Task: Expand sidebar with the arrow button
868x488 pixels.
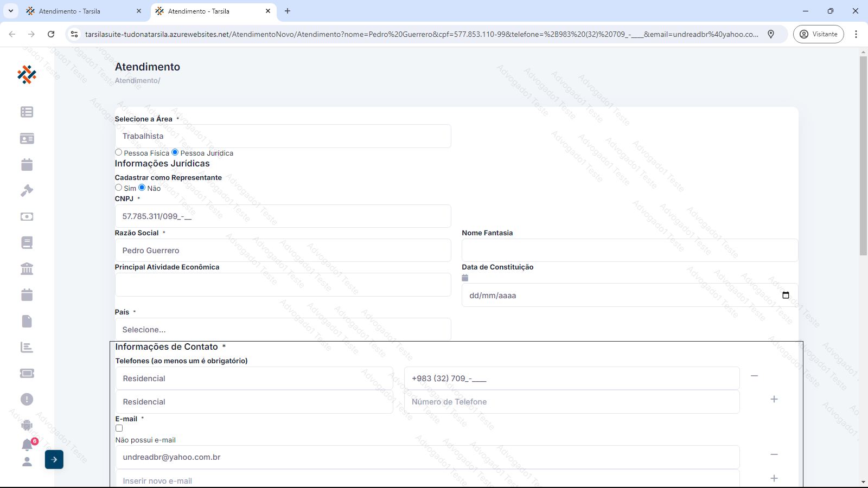Action: (x=54, y=460)
